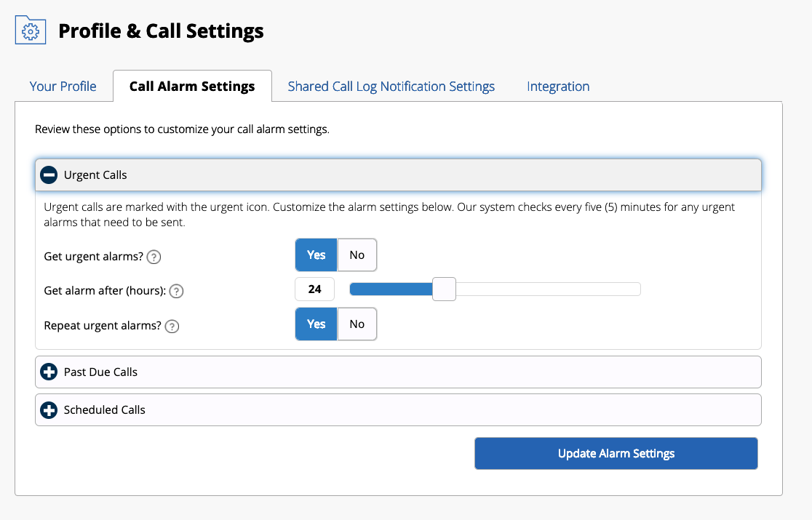Set Get urgent alarms to No
The height and width of the screenshot is (520, 812).
click(357, 255)
